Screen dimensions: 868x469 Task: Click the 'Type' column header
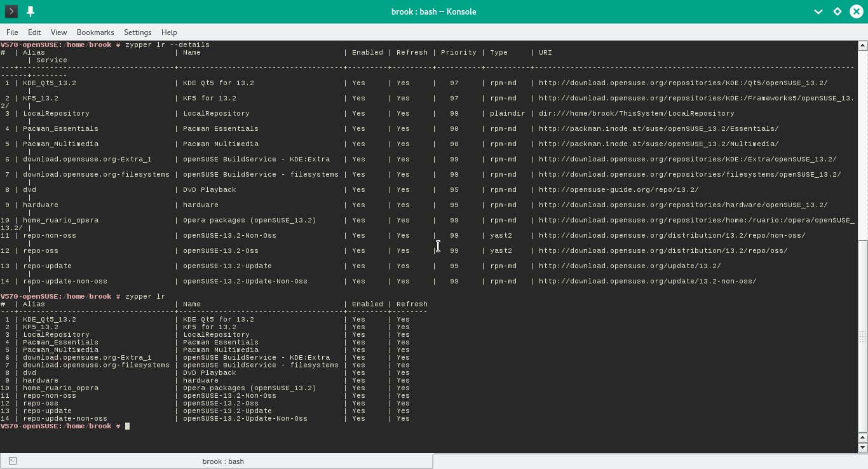tap(499, 53)
